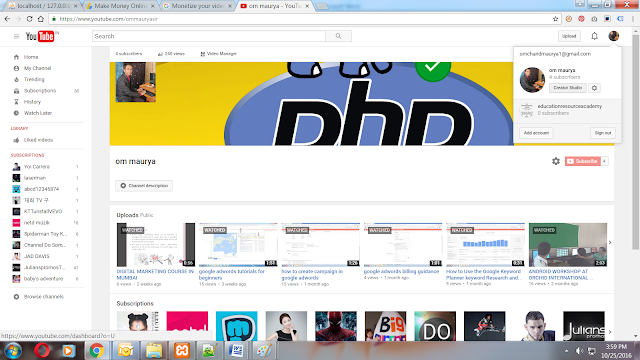Bookmark page with the star icon
Viewport: 640px width, 360px height.
coord(555,19)
